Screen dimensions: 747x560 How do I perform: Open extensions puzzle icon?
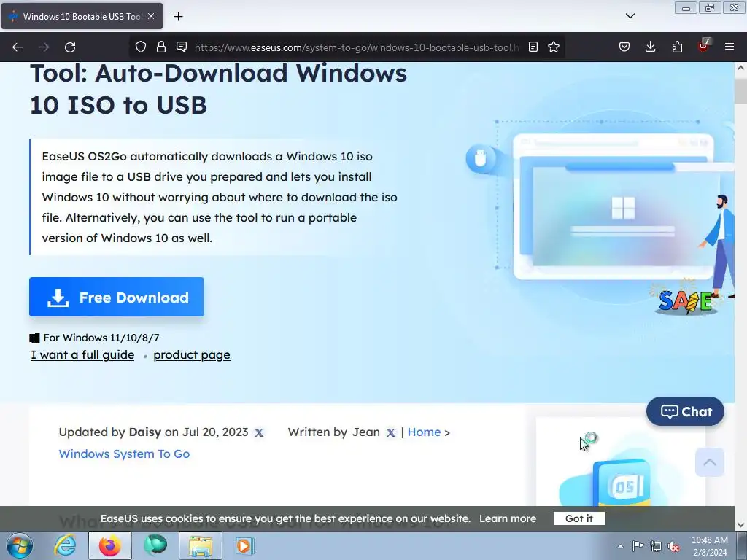(x=677, y=47)
